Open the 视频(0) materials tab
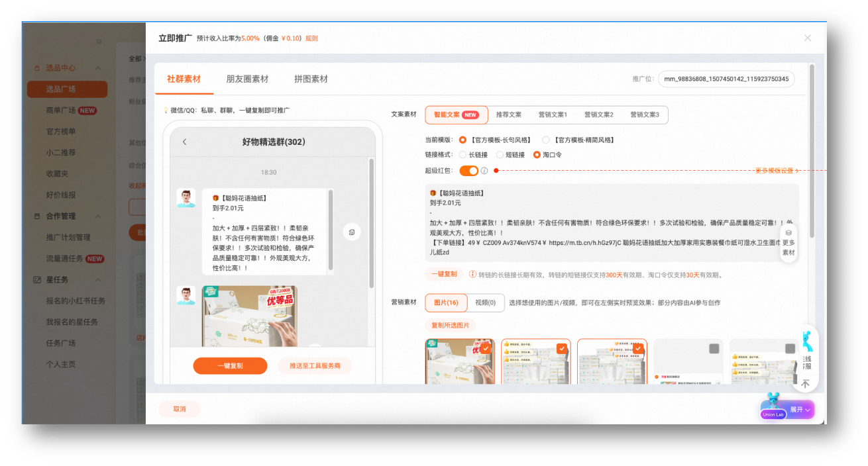The width and height of the screenshot is (868, 466). 486,303
